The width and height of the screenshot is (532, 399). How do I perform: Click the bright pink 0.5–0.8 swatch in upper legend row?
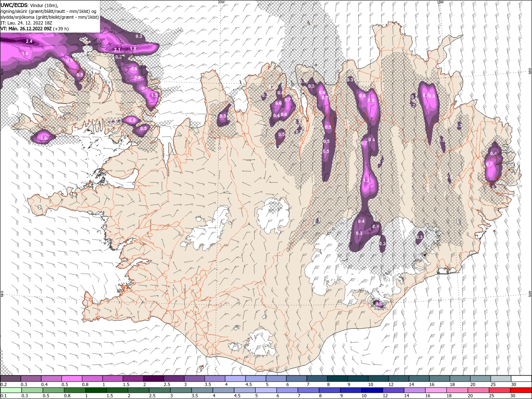[71, 379]
